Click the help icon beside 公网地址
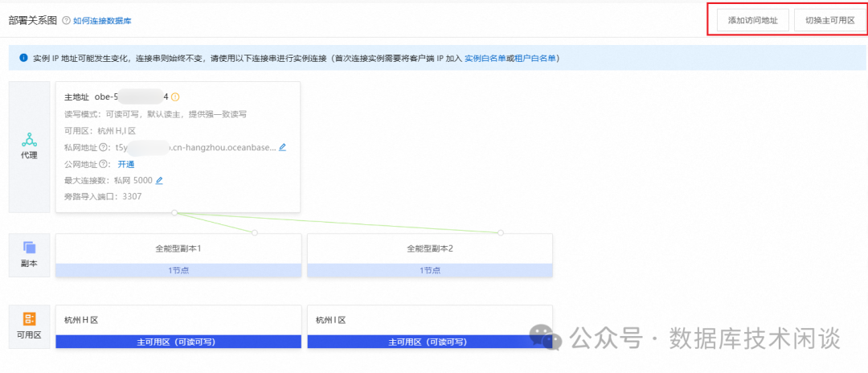This screenshot has width=868, height=373. click(x=102, y=164)
